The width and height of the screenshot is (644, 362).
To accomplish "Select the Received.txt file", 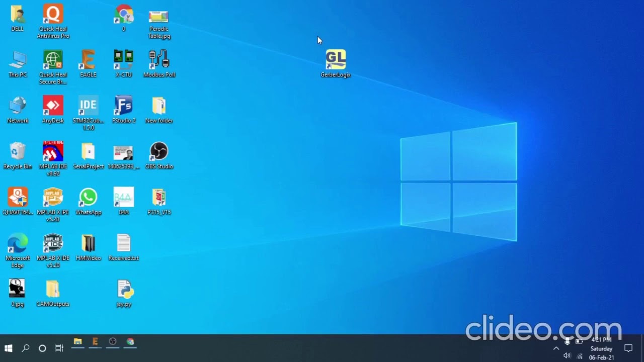I will coord(124,247).
